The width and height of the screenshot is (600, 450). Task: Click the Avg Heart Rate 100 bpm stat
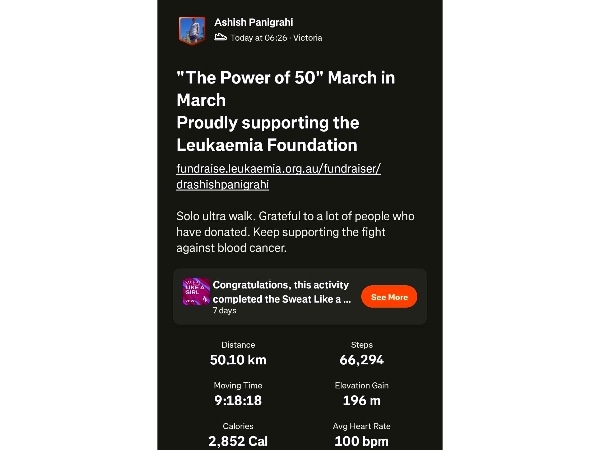361,434
